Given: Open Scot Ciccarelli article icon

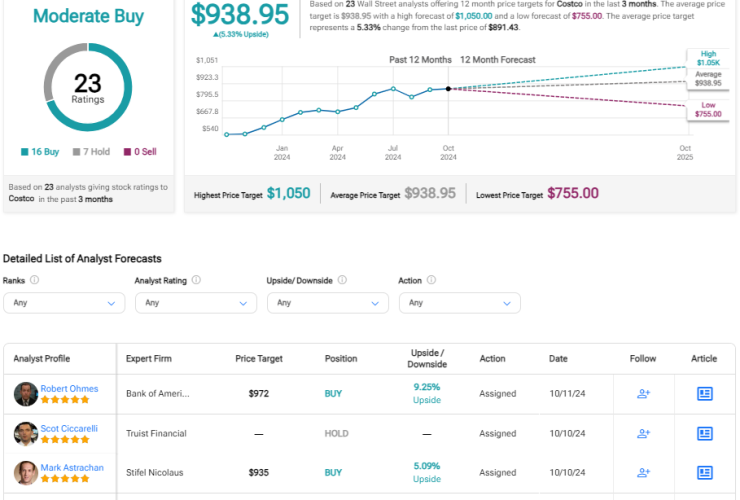Looking at the screenshot, I should click(705, 433).
